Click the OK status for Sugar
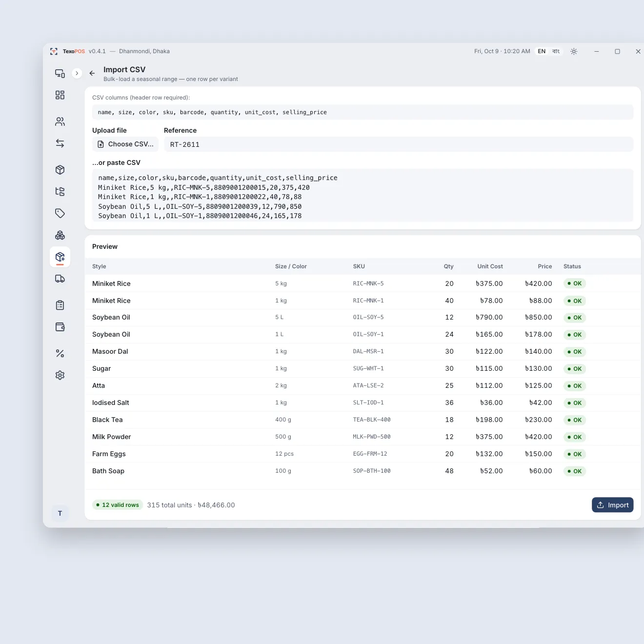Image resolution: width=644 pixels, height=644 pixels. pyautogui.click(x=575, y=369)
